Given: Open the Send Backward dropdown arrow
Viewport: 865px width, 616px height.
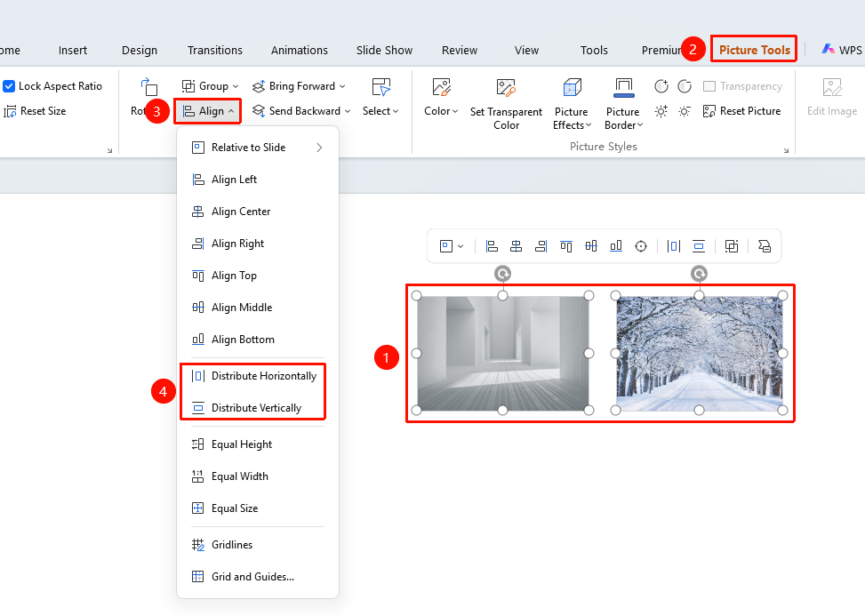Looking at the screenshot, I should click(x=348, y=111).
